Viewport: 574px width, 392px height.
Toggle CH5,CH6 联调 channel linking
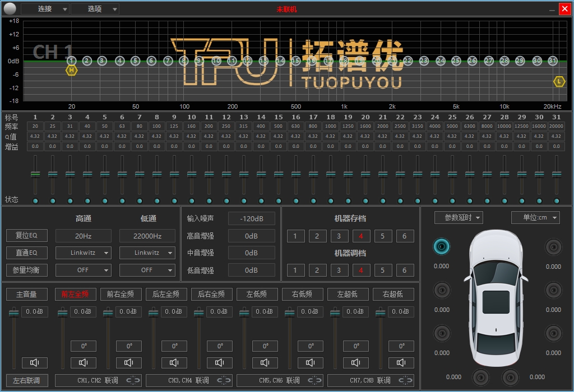pos(280,380)
